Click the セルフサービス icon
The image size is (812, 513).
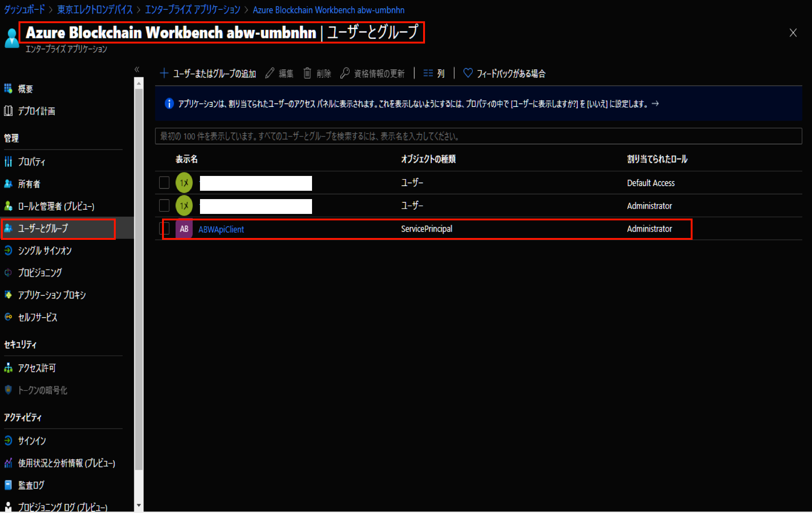point(8,317)
